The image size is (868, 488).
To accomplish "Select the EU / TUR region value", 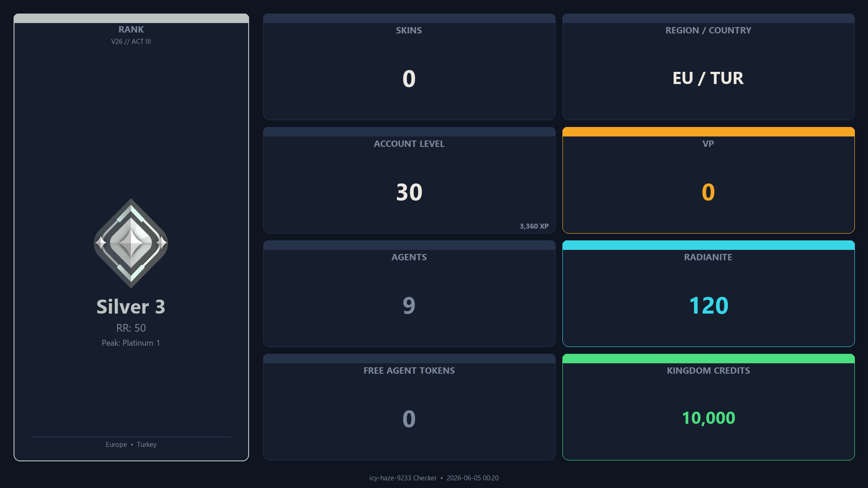I will click(x=708, y=78).
